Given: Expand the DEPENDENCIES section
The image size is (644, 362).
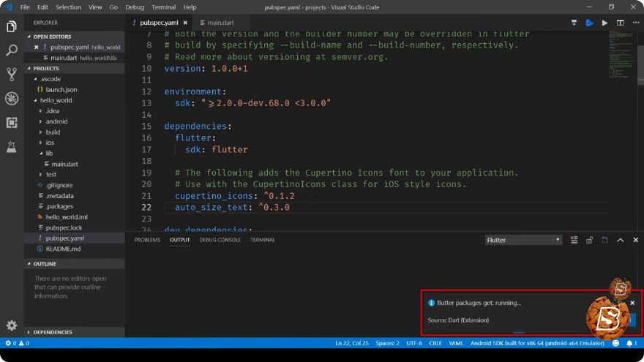Looking at the screenshot, I should 53,332.
